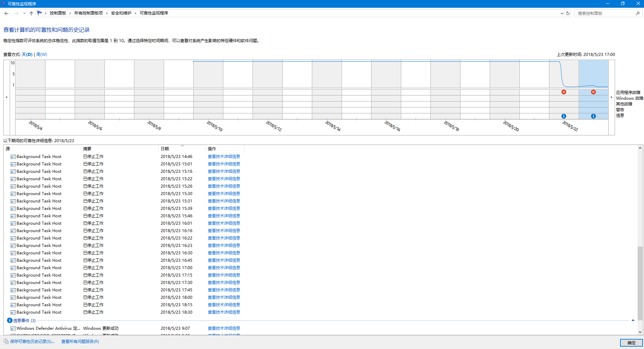Select the 2018/5/10 date column in the chart

pos(208,90)
